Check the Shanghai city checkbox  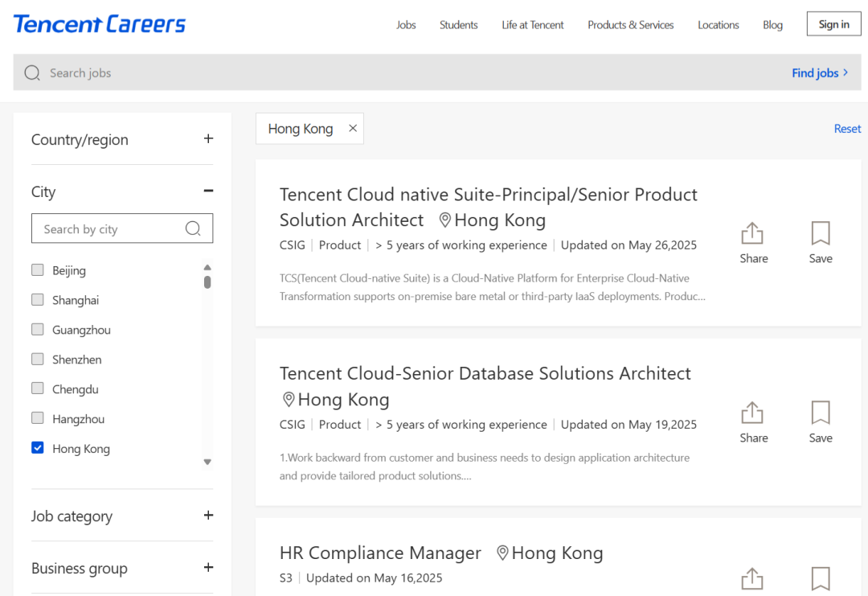[x=38, y=300]
